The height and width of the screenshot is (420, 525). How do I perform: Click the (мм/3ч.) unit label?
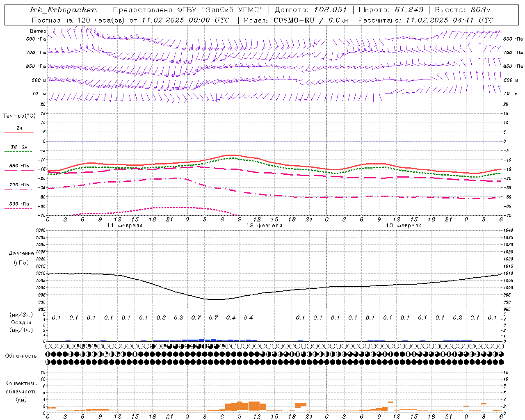pyautogui.click(x=21, y=315)
